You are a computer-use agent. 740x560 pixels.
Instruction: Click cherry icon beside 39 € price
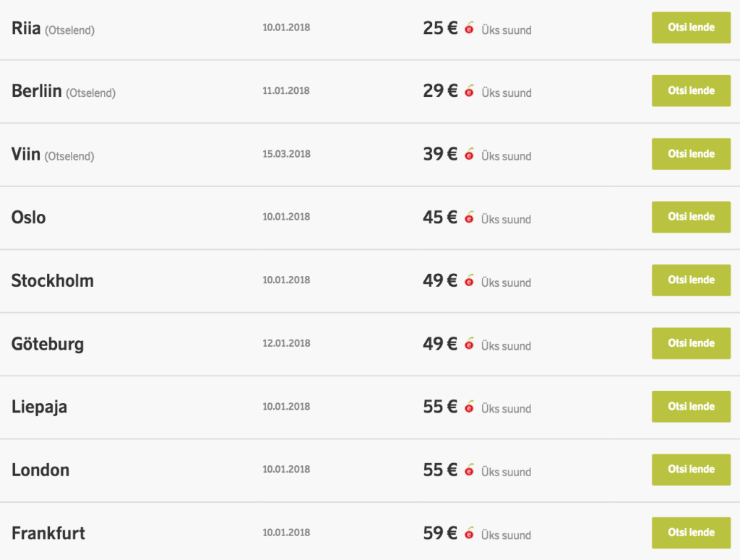pos(469,155)
